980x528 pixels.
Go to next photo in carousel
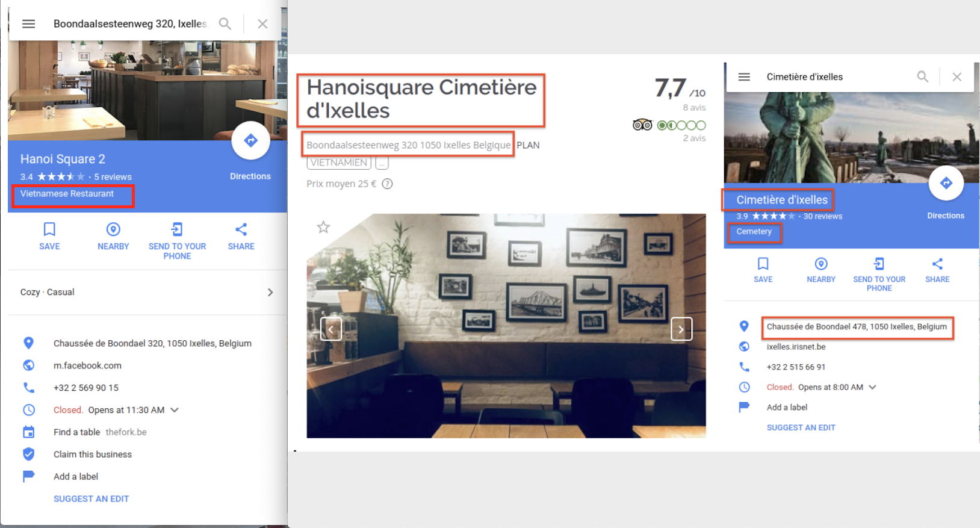tap(681, 329)
